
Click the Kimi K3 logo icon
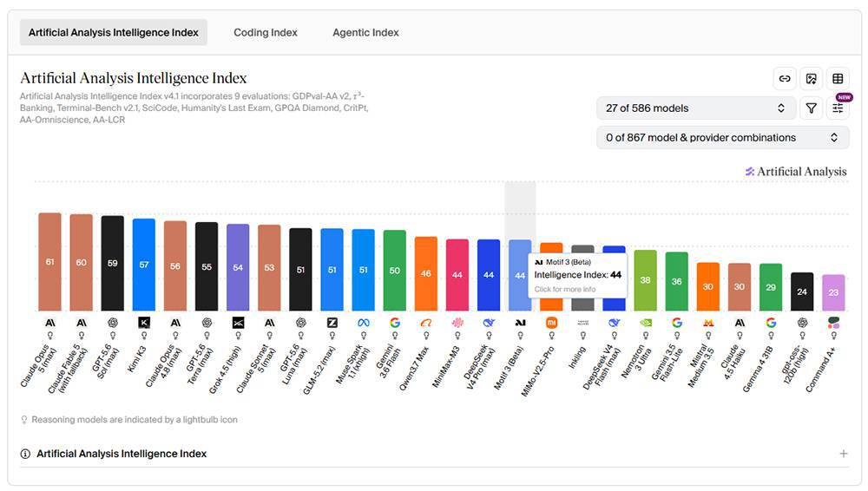pyautogui.click(x=144, y=323)
